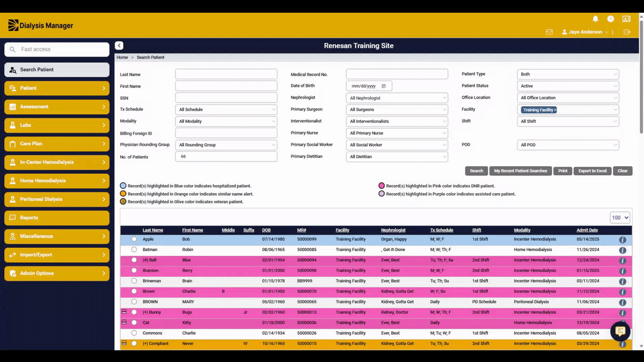Expand the Jaye Anderson user menu

click(585, 32)
